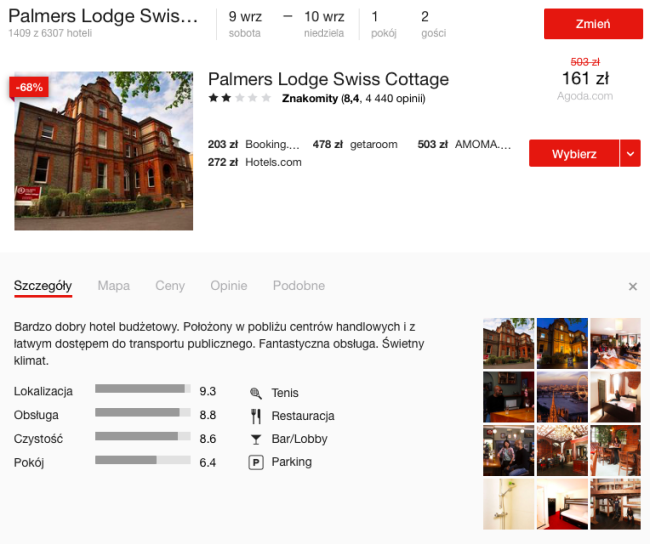This screenshot has width=650, height=544.
Task: Open the wooden bunk beds thumbnail
Action: coord(616,504)
